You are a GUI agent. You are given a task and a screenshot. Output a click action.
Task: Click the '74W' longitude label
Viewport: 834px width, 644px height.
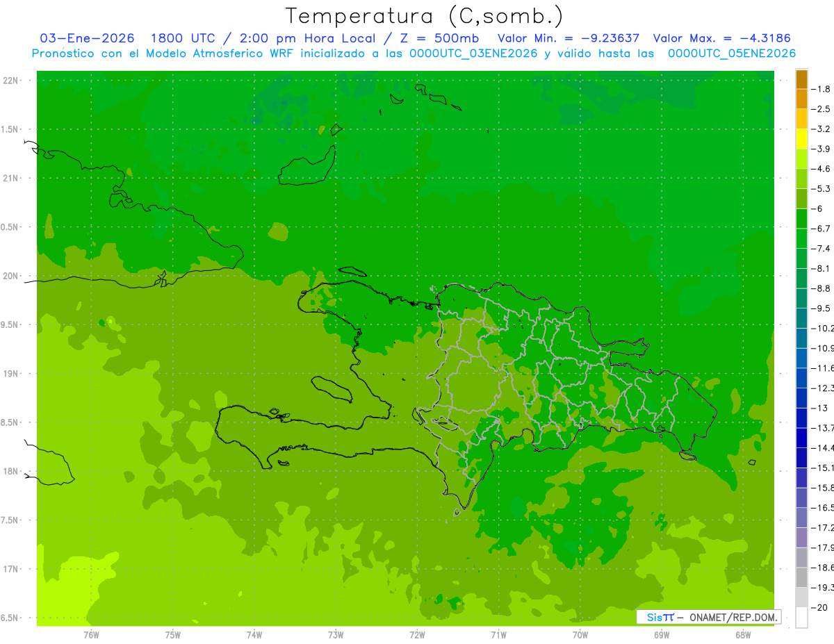point(254,635)
